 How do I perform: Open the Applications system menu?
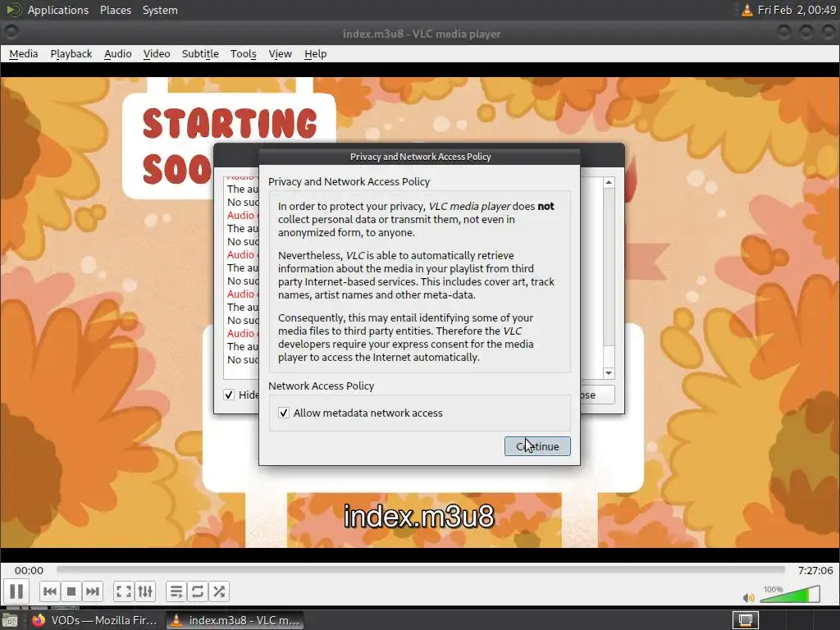tap(58, 10)
